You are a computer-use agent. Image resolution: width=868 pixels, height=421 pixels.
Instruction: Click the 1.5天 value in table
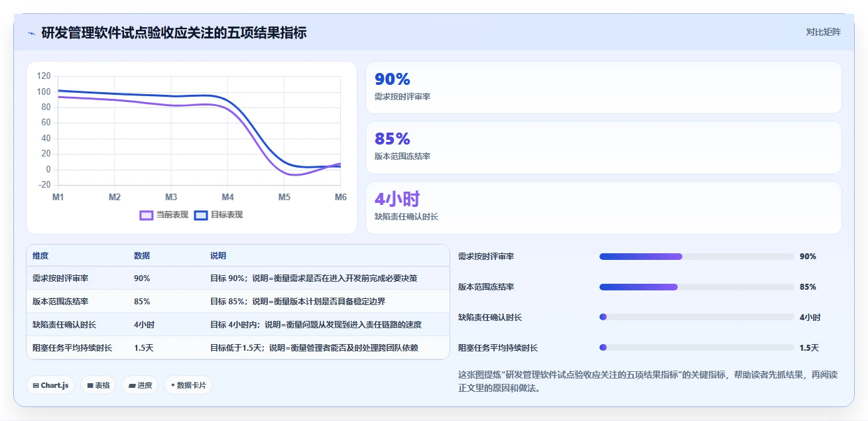pos(144,348)
